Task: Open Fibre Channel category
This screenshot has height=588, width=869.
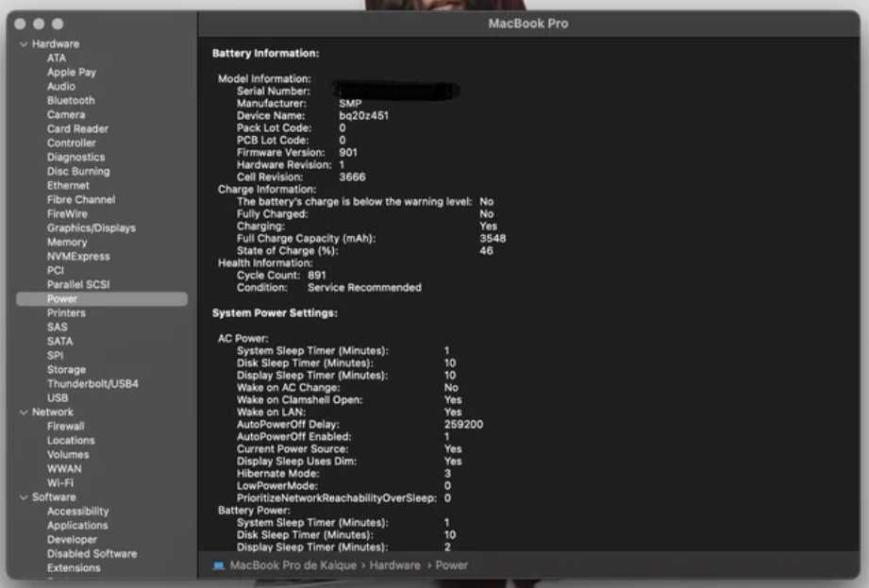Action: tap(81, 199)
